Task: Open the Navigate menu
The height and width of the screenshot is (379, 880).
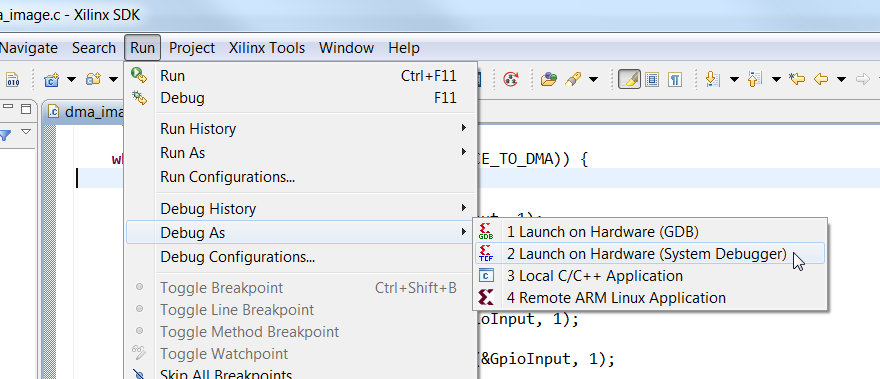Action: (x=28, y=48)
